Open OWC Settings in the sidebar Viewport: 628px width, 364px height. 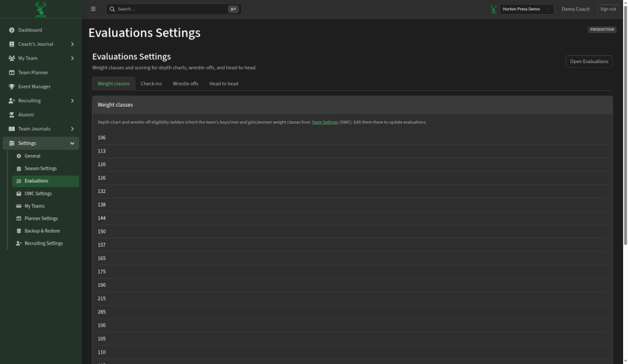(x=45, y=194)
